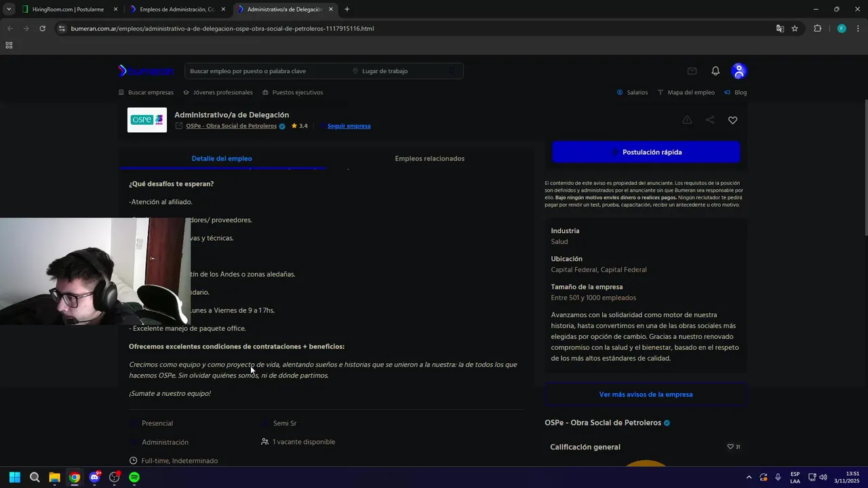Screen dimensions: 868x488
Task: Save job with the heart icon
Action: click(x=732, y=120)
